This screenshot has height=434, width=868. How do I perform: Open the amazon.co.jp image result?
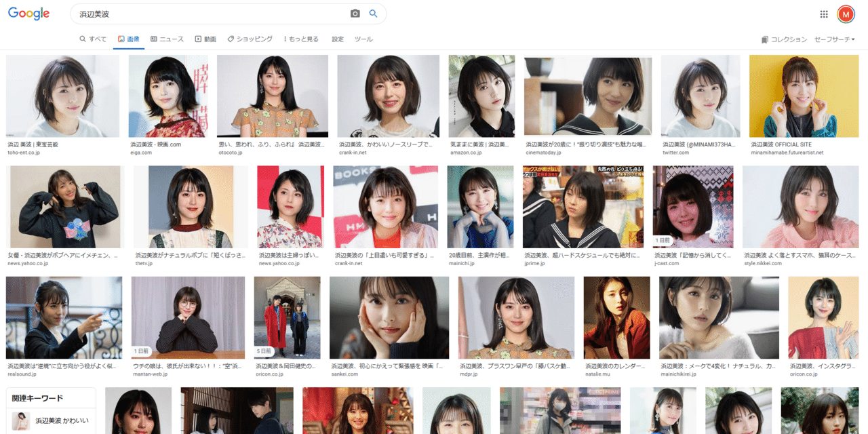(481, 96)
